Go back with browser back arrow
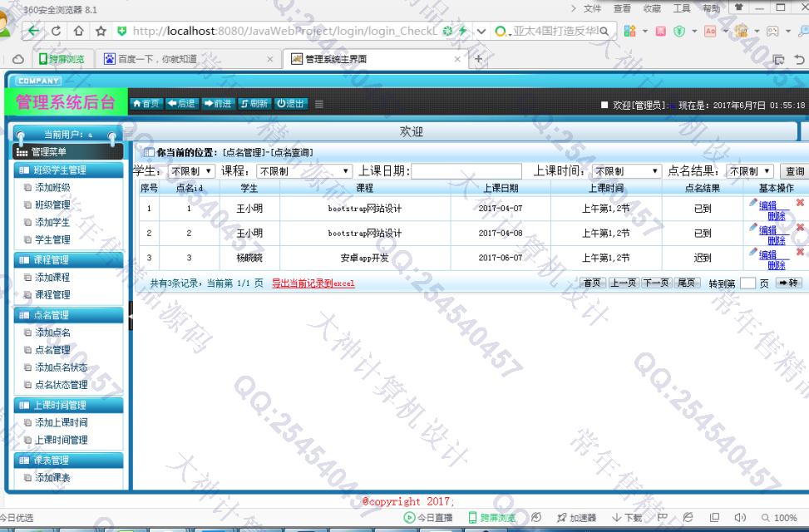The height and width of the screenshot is (532, 809). pos(33,31)
